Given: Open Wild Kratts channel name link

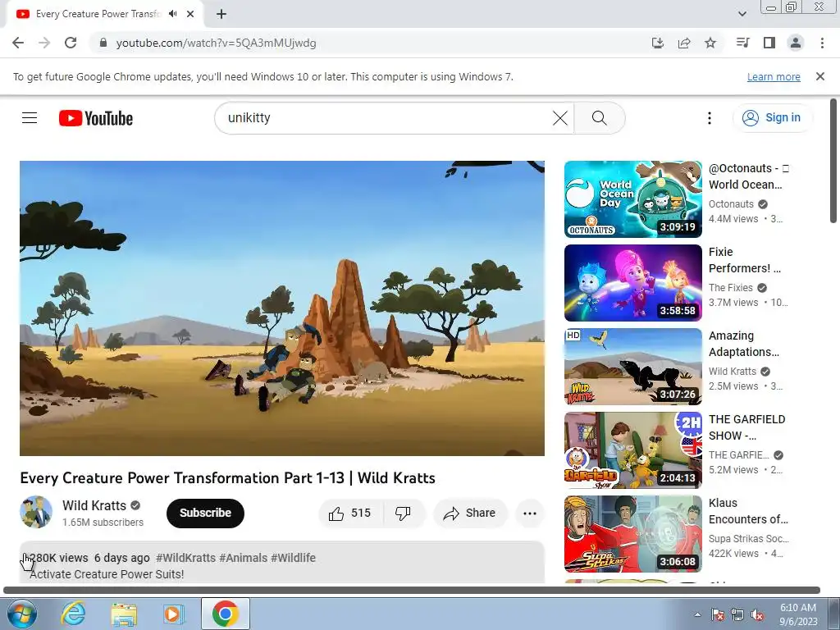Looking at the screenshot, I should pyautogui.click(x=94, y=505).
